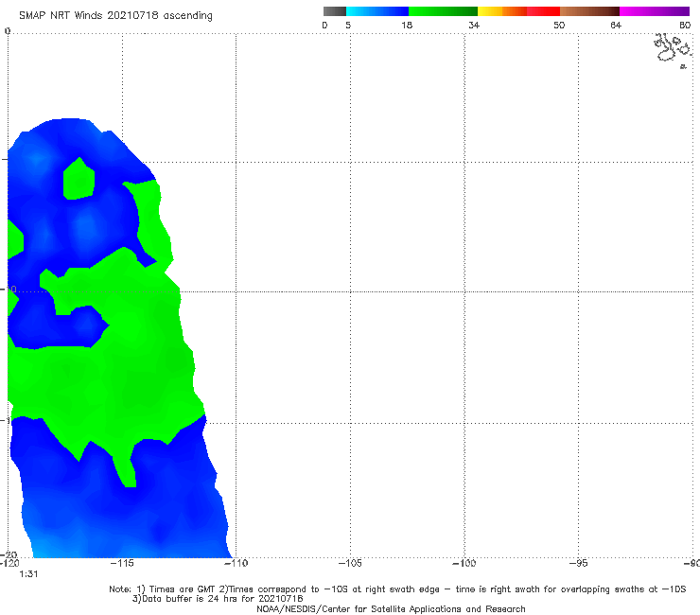Click the color bar label "5"

coord(348,26)
